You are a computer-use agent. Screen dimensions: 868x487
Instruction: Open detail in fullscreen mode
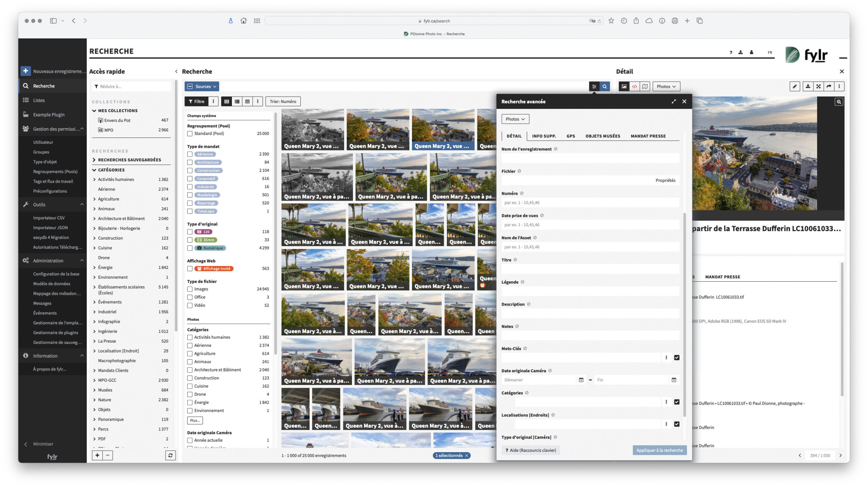[x=818, y=86]
